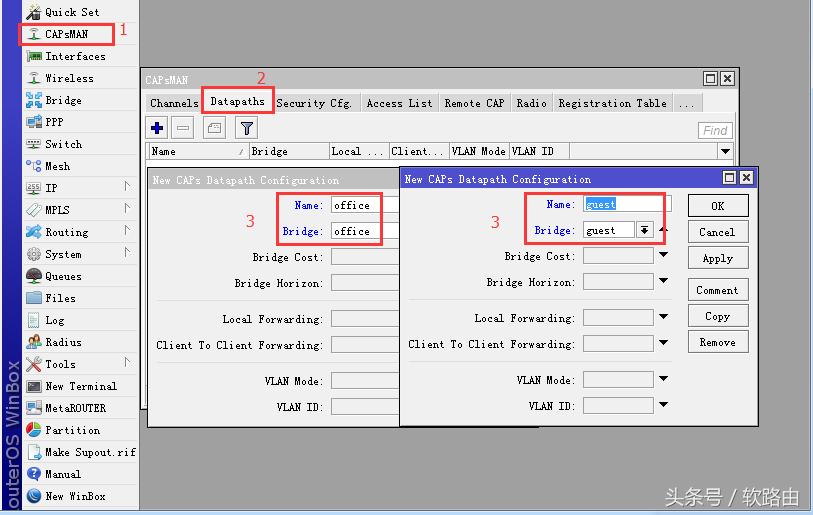Apply the guest datapath settings

click(718, 258)
